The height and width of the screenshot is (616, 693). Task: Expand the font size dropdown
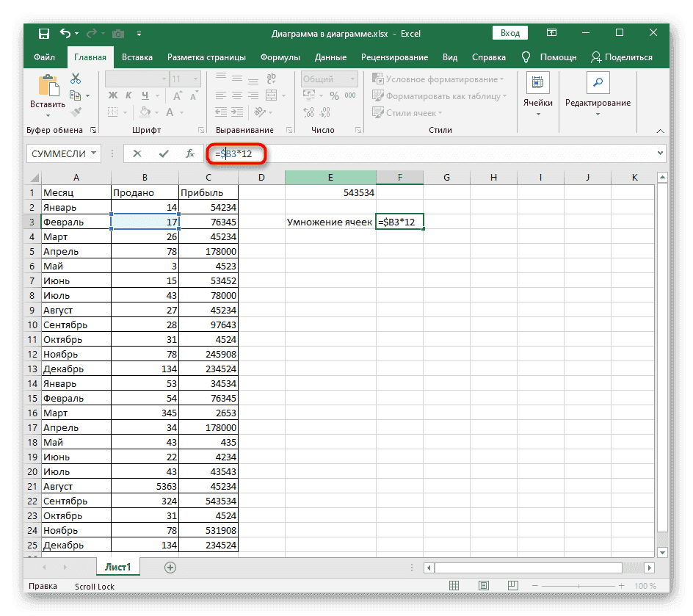195,79
